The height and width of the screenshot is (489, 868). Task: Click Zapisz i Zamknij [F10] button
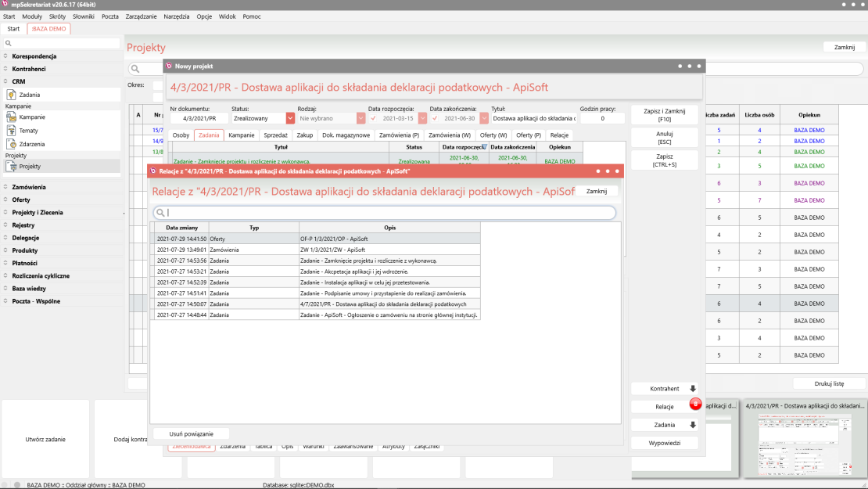coord(664,115)
